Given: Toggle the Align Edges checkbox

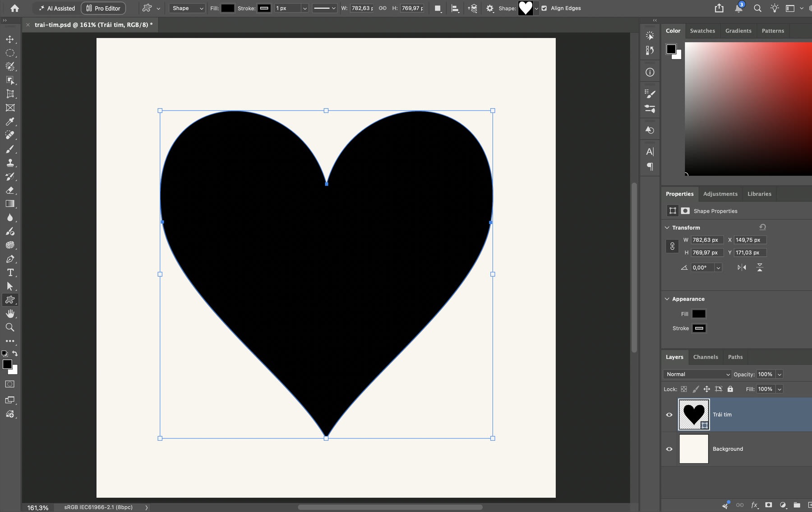Looking at the screenshot, I should click(x=544, y=8).
